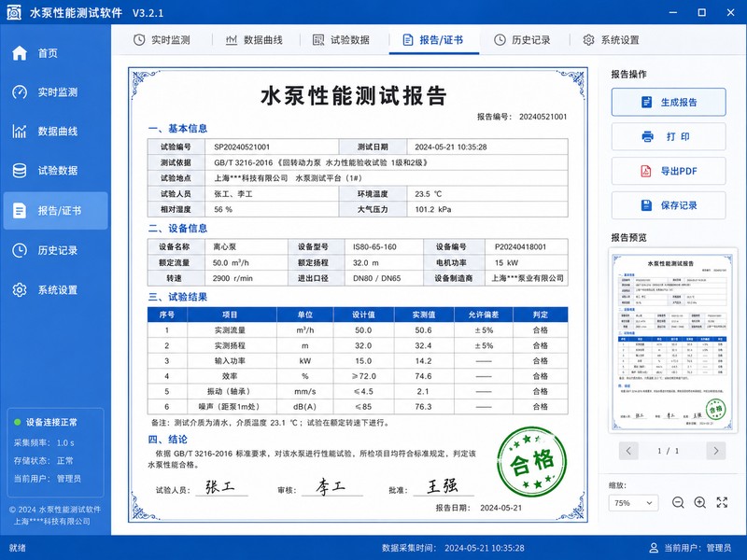Viewport: 747px width, 560px height.
Task: Click the noise measured value 76.3
Action: coord(423,406)
